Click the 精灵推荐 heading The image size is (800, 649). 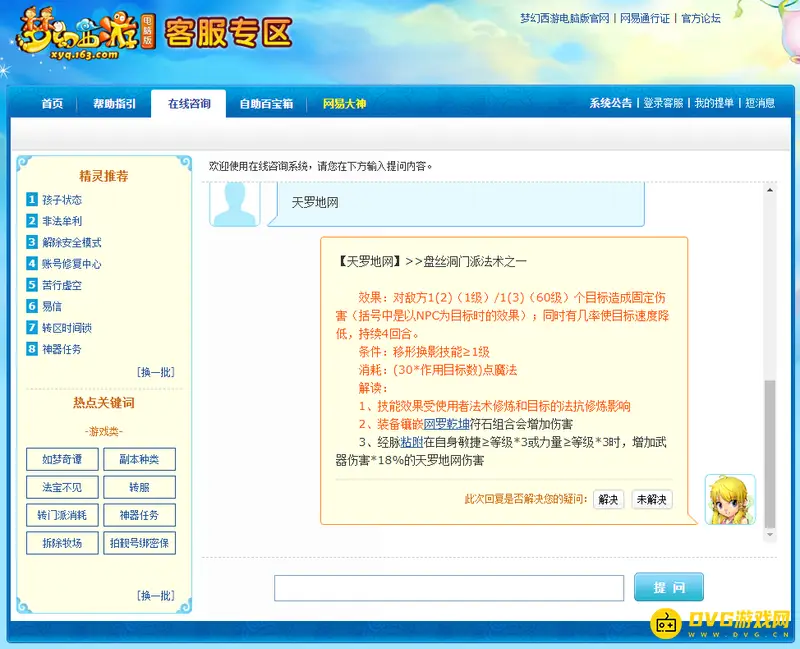[x=104, y=176]
